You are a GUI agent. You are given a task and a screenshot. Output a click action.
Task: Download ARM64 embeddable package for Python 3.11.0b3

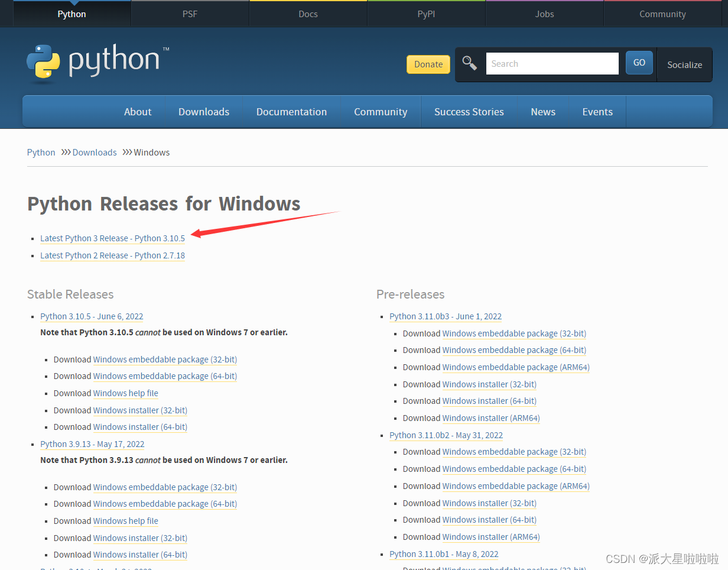[516, 367]
